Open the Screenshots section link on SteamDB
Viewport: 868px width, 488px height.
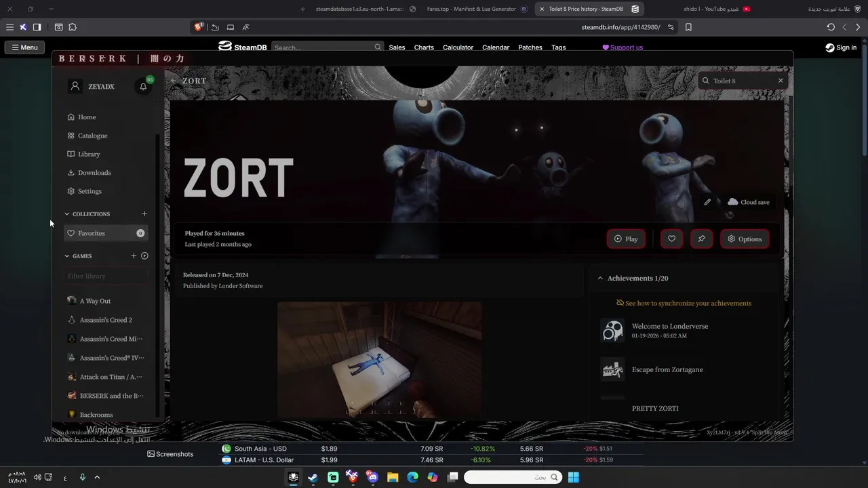point(170,454)
